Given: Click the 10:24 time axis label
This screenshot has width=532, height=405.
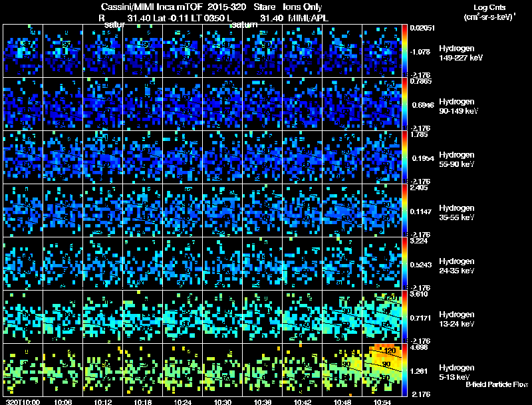Looking at the screenshot, I should coord(183,402).
